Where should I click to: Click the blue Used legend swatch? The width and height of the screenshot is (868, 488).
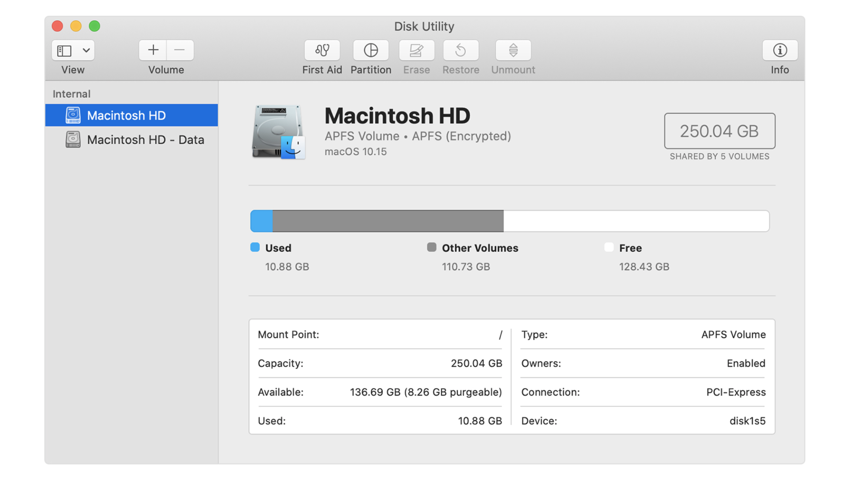point(255,247)
